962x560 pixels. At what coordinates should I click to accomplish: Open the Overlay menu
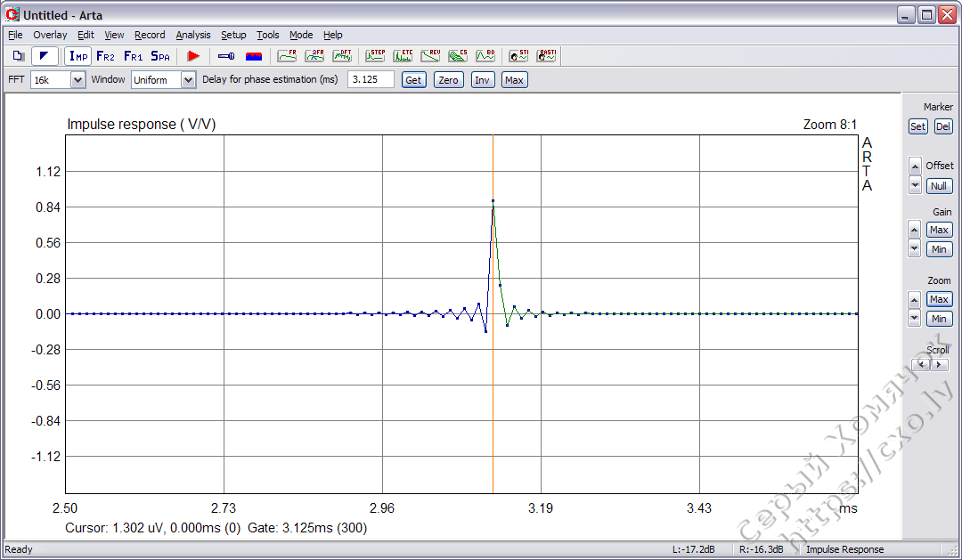click(x=50, y=35)
